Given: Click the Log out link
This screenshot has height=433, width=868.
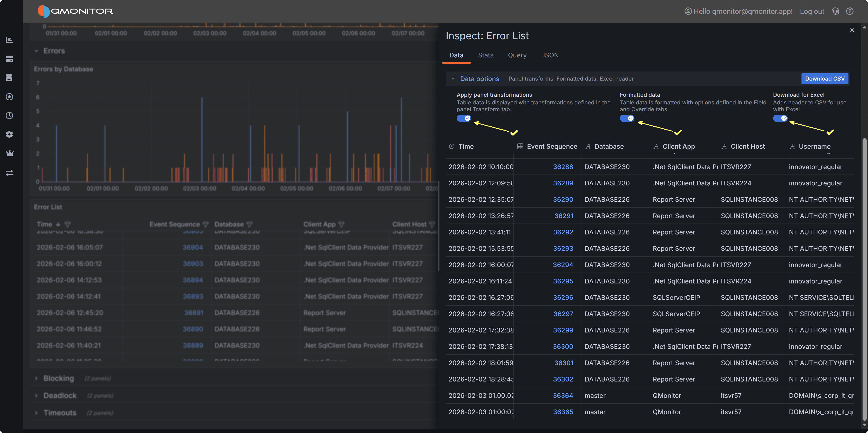Looking at the screenshot, I should coord(812,11).
